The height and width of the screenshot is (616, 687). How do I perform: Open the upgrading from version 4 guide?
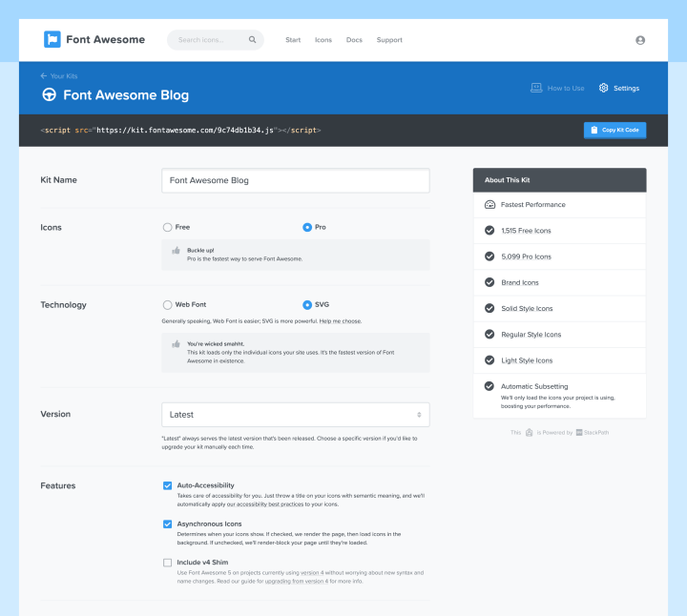click(x=297, y=582)
